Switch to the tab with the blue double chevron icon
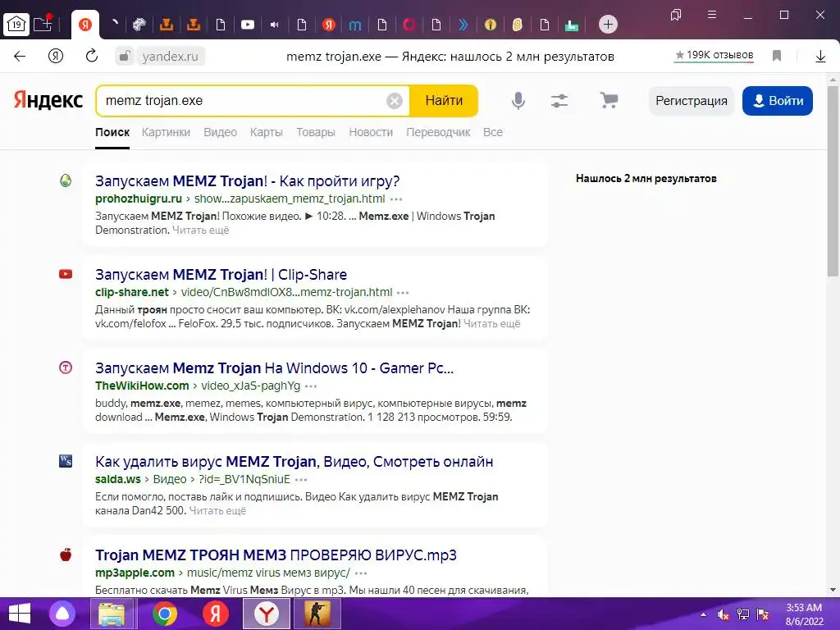Screen dimensions: 840x630 tap(463, 25)
